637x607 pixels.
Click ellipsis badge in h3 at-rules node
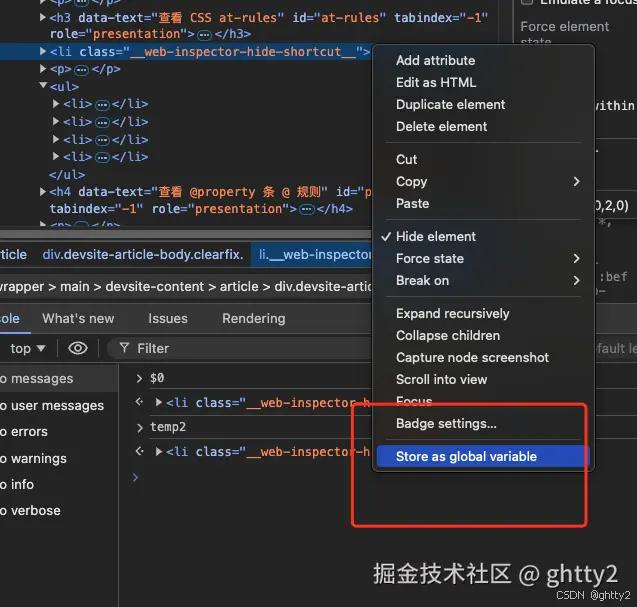click(x=204, y=35)
